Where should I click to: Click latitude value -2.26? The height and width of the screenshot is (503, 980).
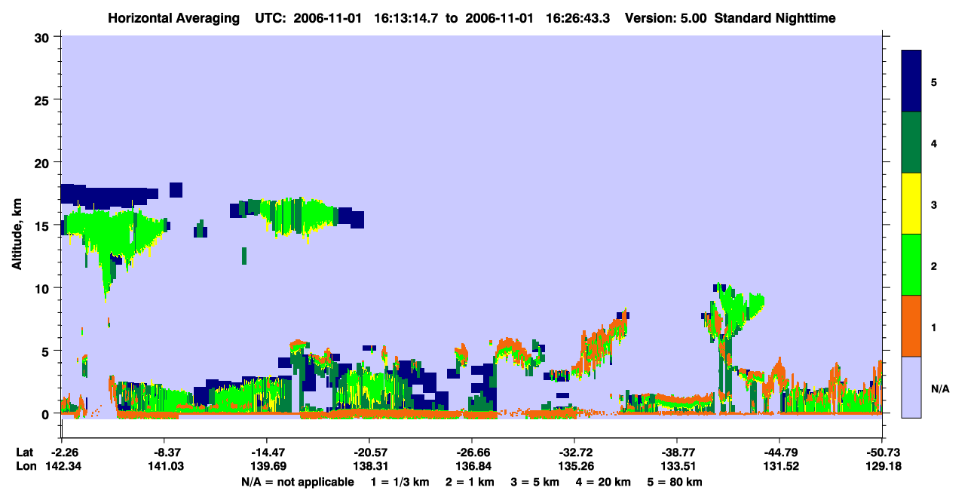[62, 452]
